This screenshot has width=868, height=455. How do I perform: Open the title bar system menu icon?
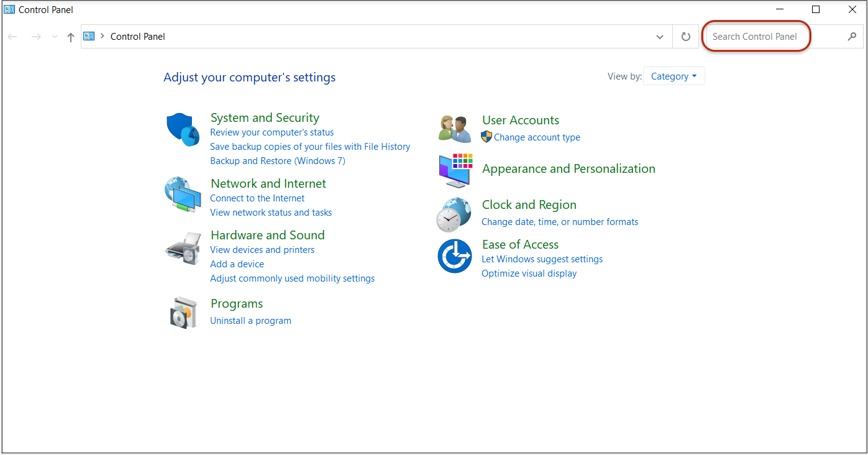9,9
